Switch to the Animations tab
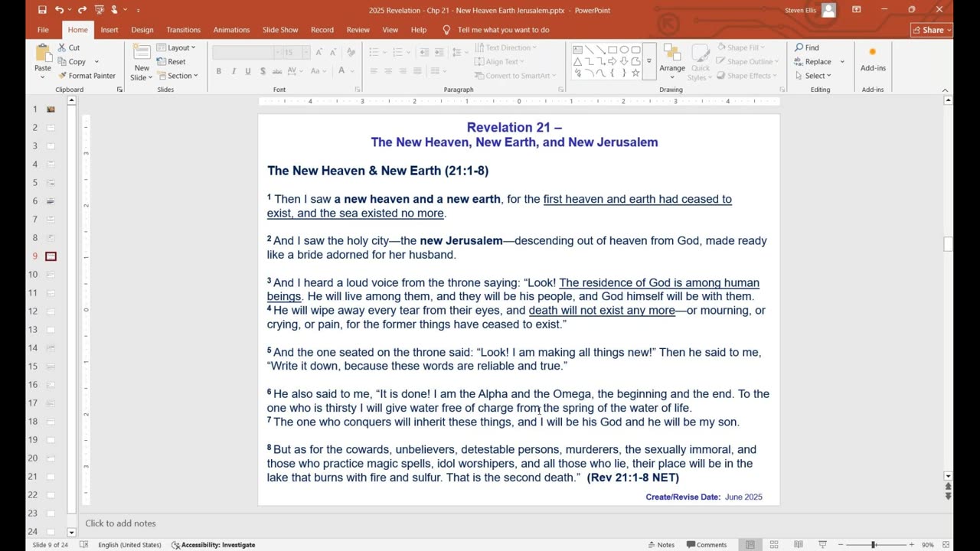 click(x=231, y=30)
